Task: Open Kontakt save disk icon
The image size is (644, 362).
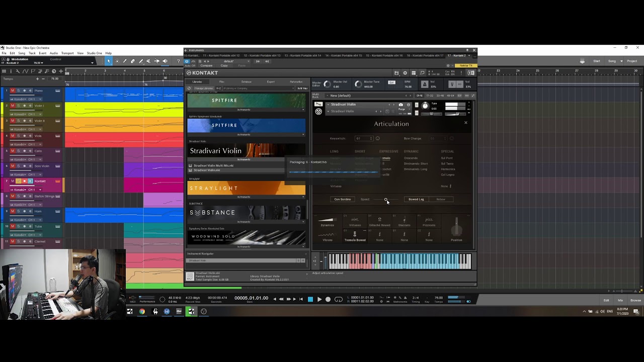Action: pos(396,73)
